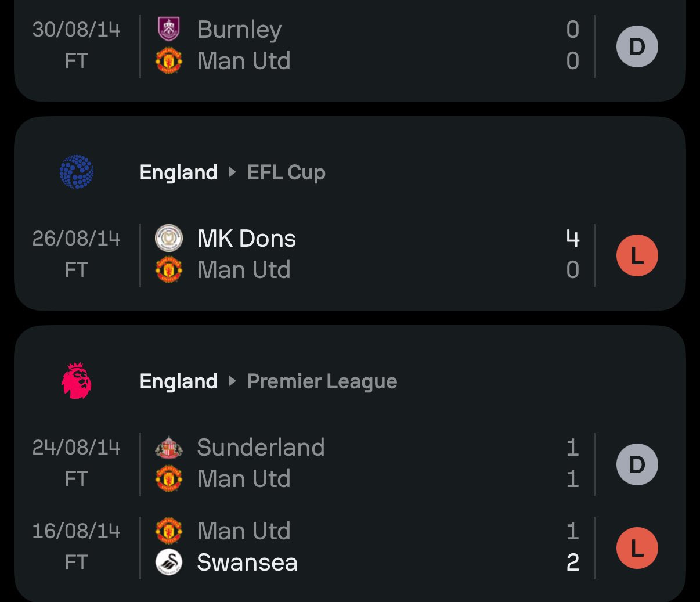This screenshot has width=700, height=602.
Task: Click the Swansea club crest
Action: 169,563
